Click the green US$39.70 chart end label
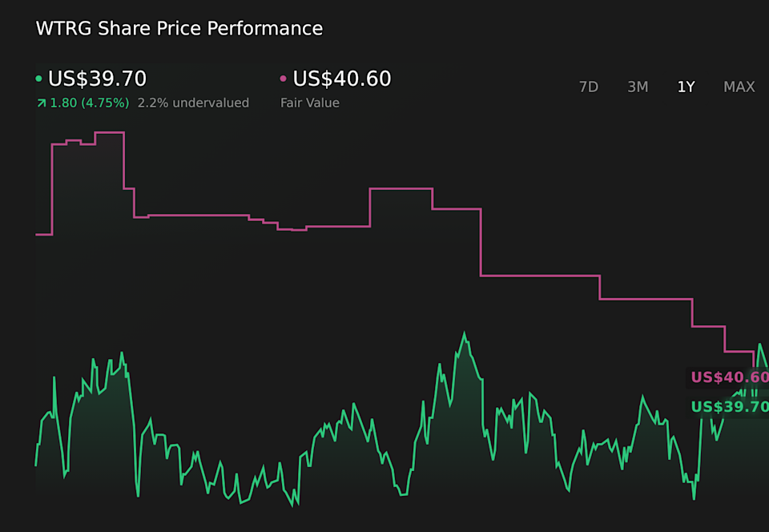 pyautogui.click(x=728, y=407)
